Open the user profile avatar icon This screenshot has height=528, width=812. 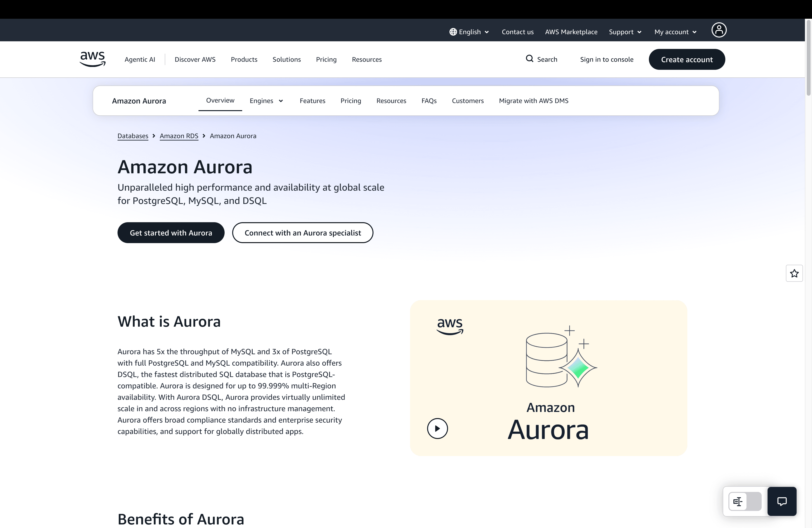[719, 30]
